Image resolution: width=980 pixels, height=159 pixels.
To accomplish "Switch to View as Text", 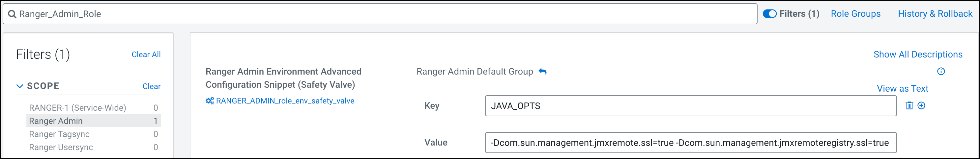I will pyautogui.click(x=902, y=89).
